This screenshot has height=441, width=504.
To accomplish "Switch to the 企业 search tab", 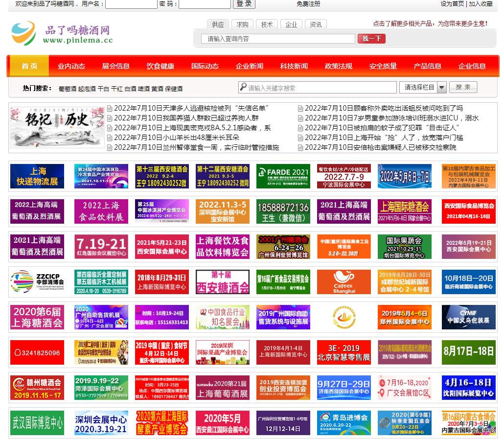I will (x=291, y=24).
